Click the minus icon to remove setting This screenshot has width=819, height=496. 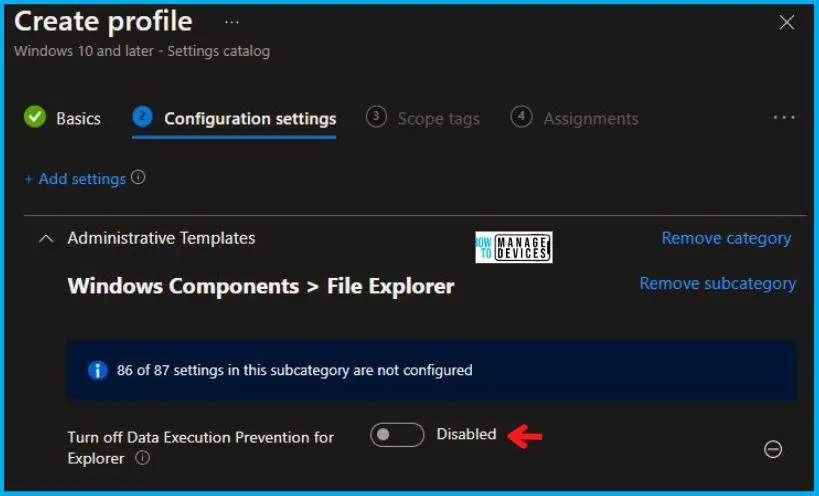pos(773,450)
